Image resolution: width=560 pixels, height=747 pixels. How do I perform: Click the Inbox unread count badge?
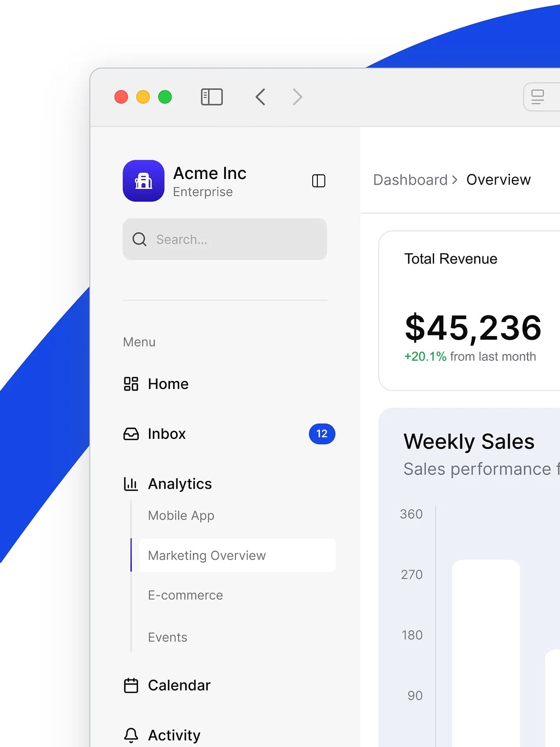click(x=321, y=434)
